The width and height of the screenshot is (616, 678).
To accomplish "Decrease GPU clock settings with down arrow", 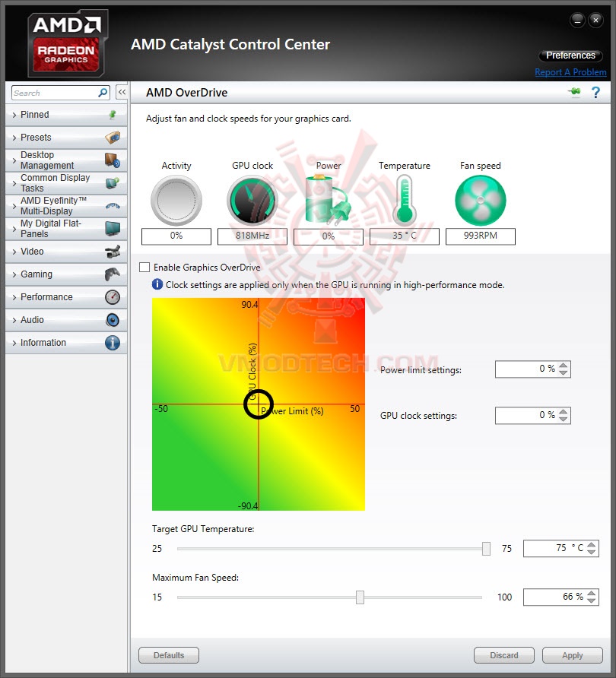I will click(564, 419).
